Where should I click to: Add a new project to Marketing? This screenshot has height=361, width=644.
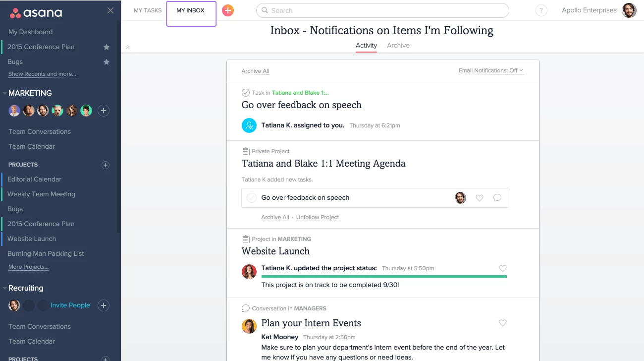105,165
